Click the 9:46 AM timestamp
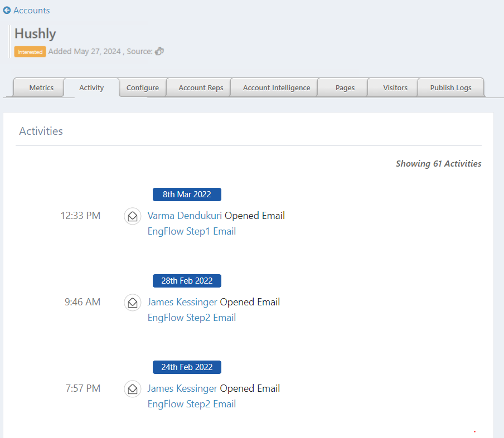The image size is (504, 438). coord(83,302)
